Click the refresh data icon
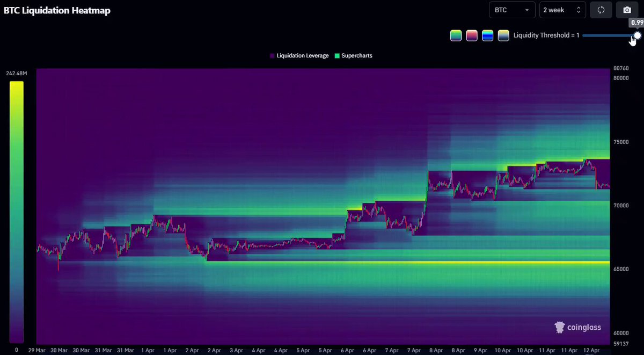Viewport: 644px width, 355px height. pos(601,10)
